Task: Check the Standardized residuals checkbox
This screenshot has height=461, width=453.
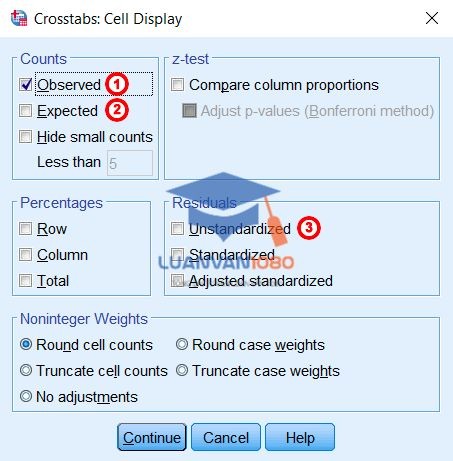Action: (x=177, y=255)
